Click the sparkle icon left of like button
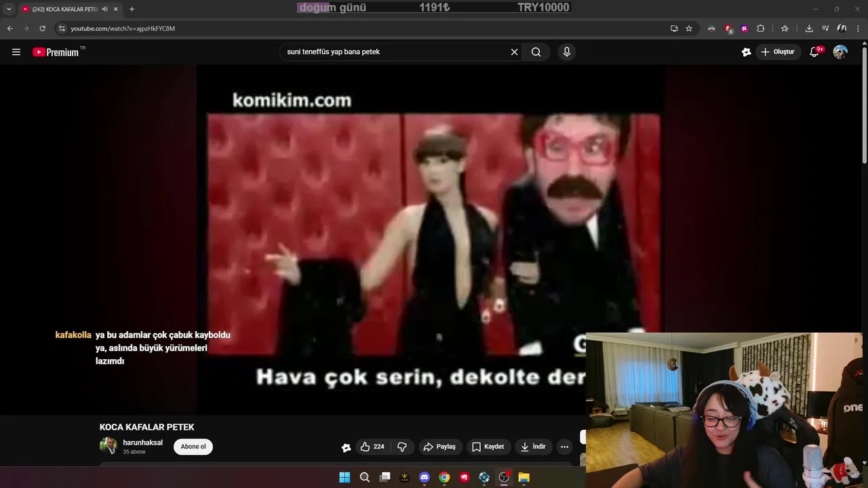The width and height of the screenshot is (868, 488). 346,447
